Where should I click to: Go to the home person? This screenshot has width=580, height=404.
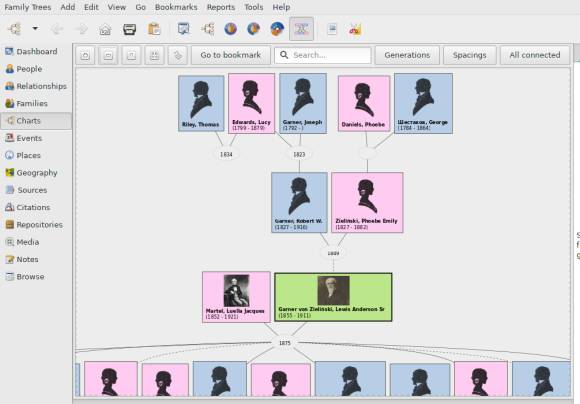105,29
